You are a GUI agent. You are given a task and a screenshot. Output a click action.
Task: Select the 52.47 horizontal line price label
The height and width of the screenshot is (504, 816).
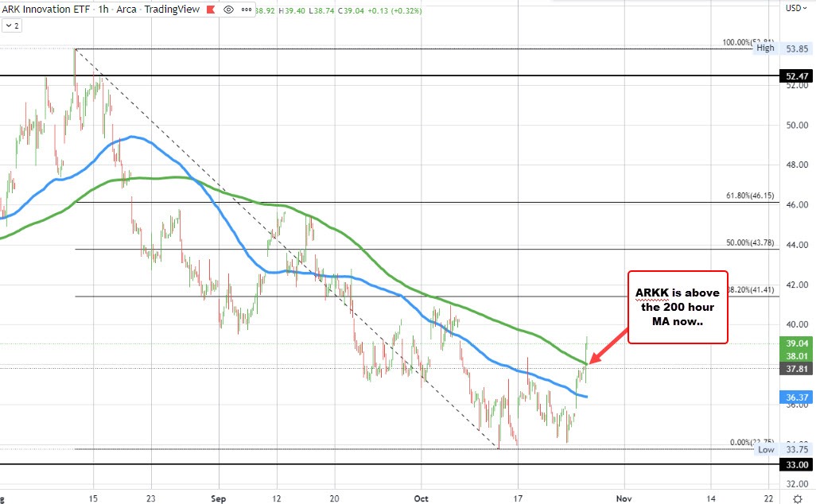tap(796, 76)
